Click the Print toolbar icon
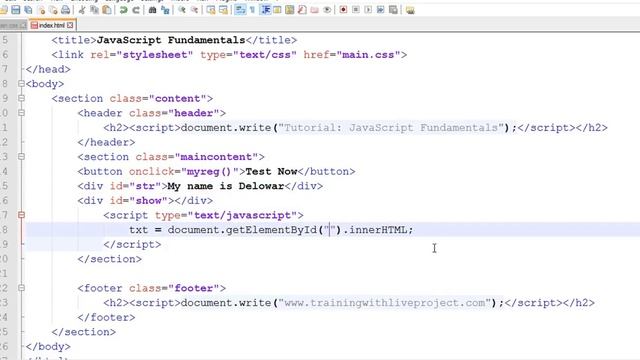Viewport: 640px width, 360px height. [65, 10]
